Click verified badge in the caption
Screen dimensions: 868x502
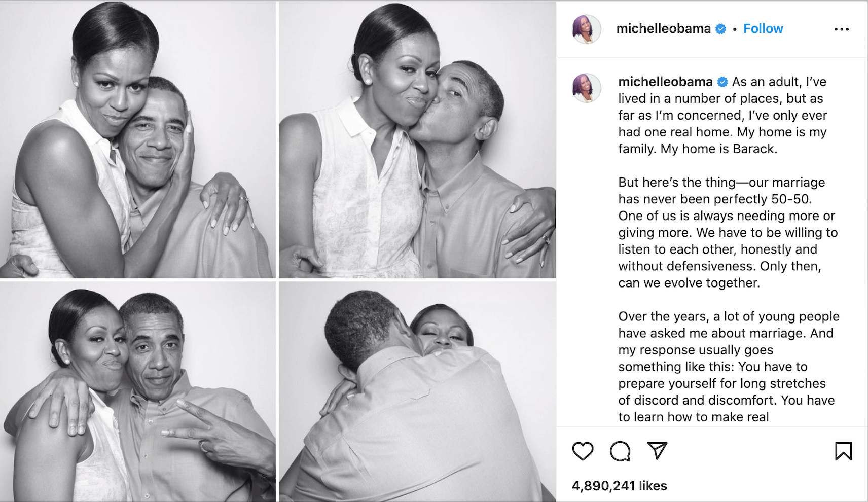722,82
